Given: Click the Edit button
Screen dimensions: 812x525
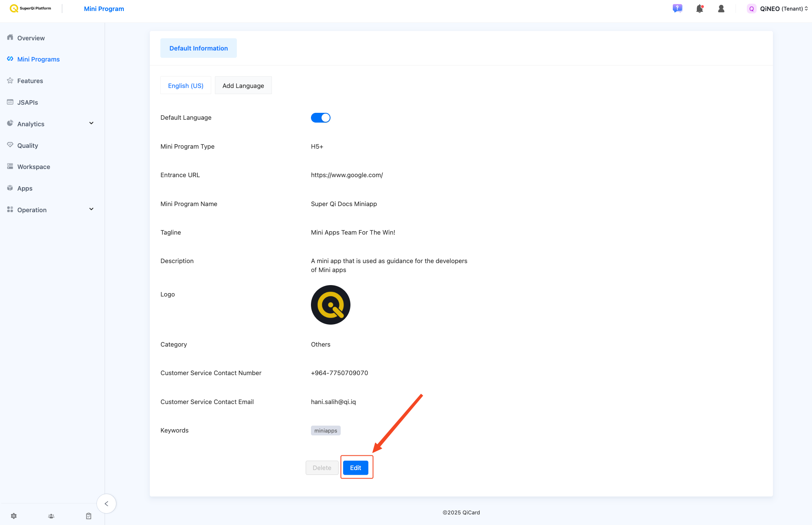Looking at the screenshot, I should 356,468.
